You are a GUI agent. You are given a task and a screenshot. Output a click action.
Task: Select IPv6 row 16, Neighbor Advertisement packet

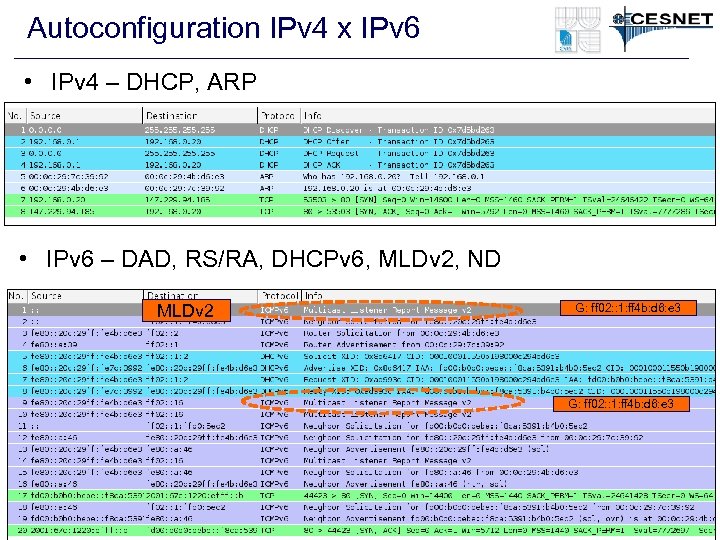(x=361, y=484)
